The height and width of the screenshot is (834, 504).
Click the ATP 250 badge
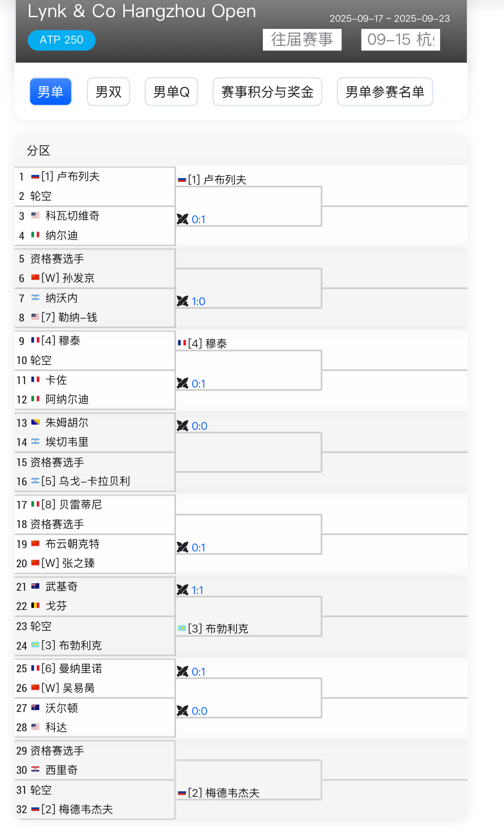61,40
